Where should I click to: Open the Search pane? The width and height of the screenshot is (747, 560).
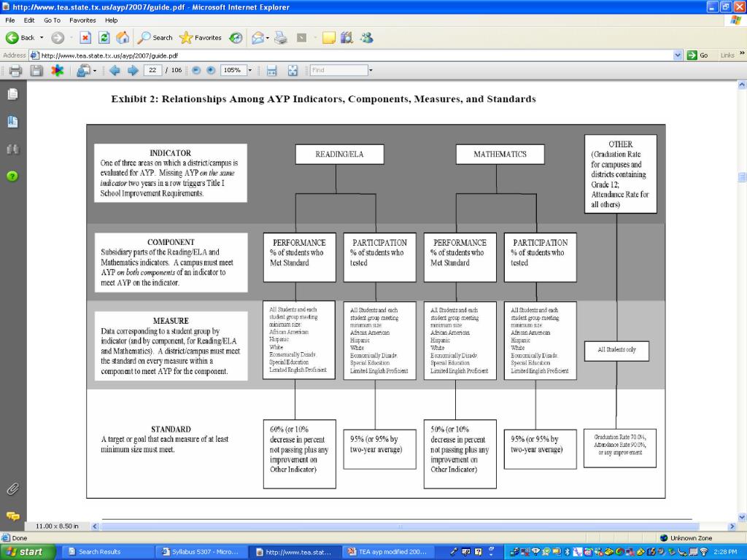click(x=155, y=38)
